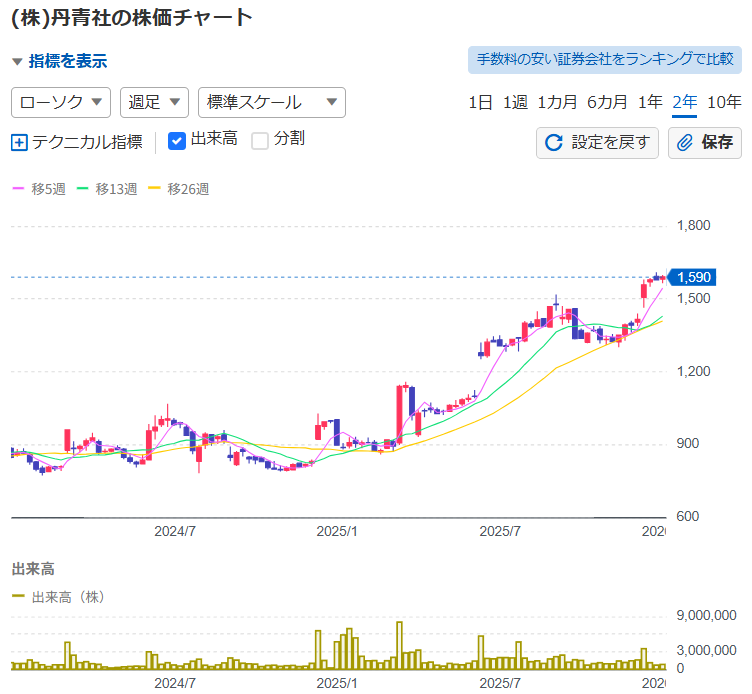This screenshot has width=752, height=694.
Task: Select the 6カ月 time range
Action: [x=607, y=102]
